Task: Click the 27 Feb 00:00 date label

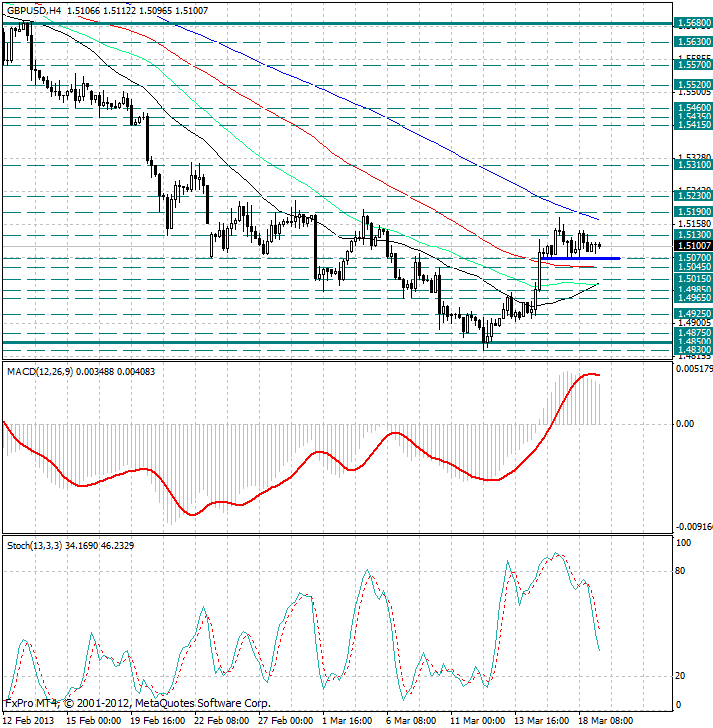Action: pyautogui.click(x=286, y=721)
